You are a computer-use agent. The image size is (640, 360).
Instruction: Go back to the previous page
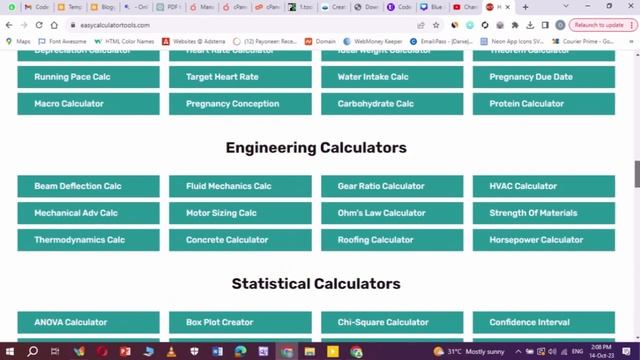[9, 25]
